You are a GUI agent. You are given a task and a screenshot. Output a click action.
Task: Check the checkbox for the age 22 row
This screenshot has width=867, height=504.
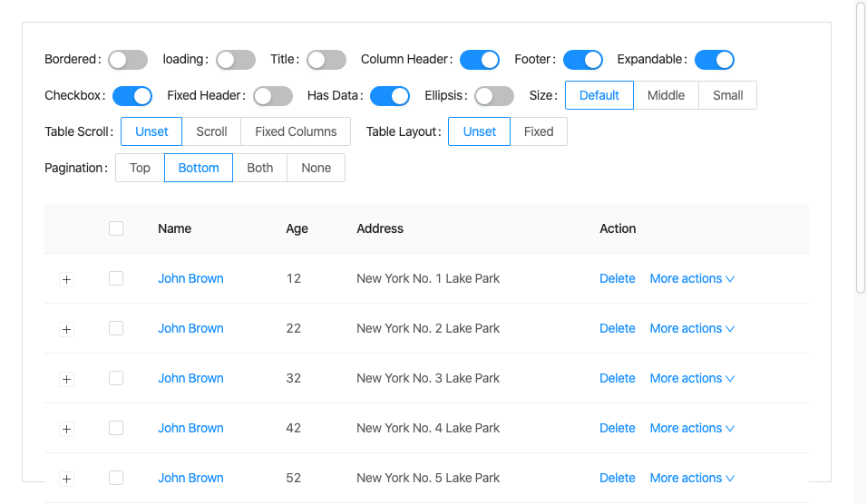click(x=116, y=328)
